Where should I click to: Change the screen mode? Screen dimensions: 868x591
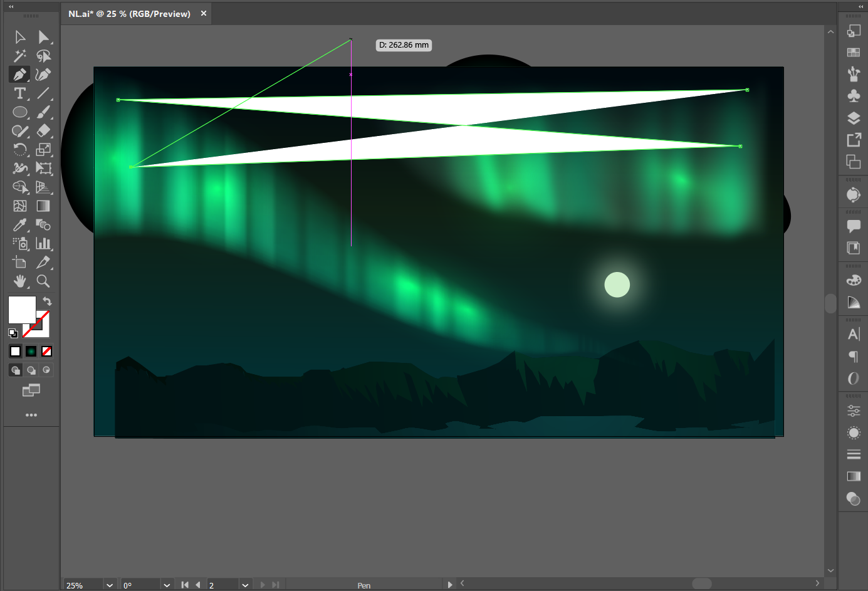(x=31, y=390)
